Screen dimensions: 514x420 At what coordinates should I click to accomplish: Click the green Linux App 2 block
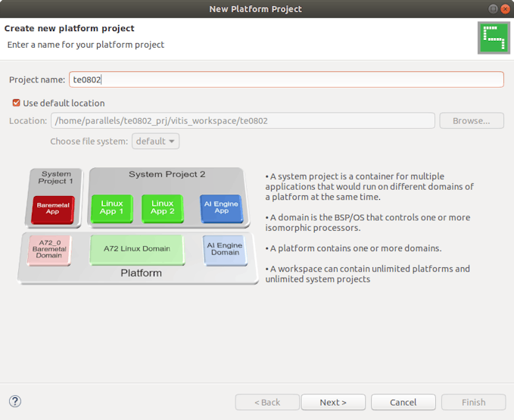tap(162, 207)
